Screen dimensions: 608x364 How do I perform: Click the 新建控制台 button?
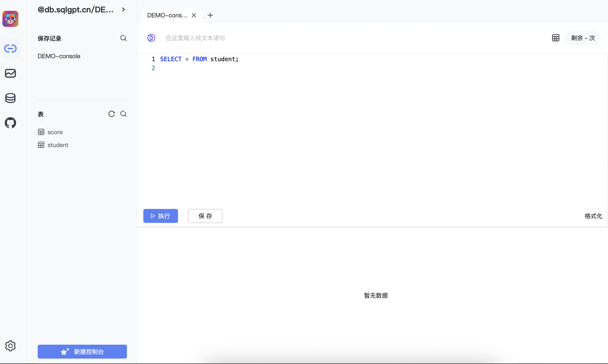click(82, 352)
